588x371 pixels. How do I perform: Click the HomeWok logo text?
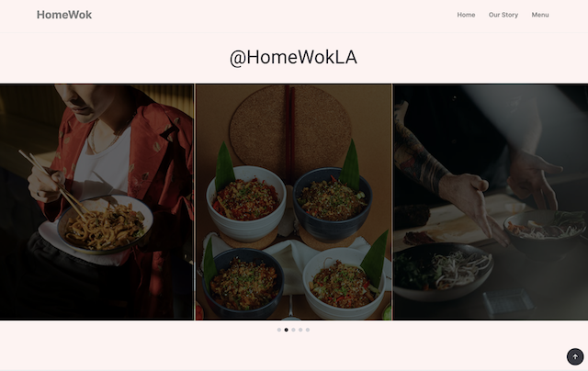point(64,15)
